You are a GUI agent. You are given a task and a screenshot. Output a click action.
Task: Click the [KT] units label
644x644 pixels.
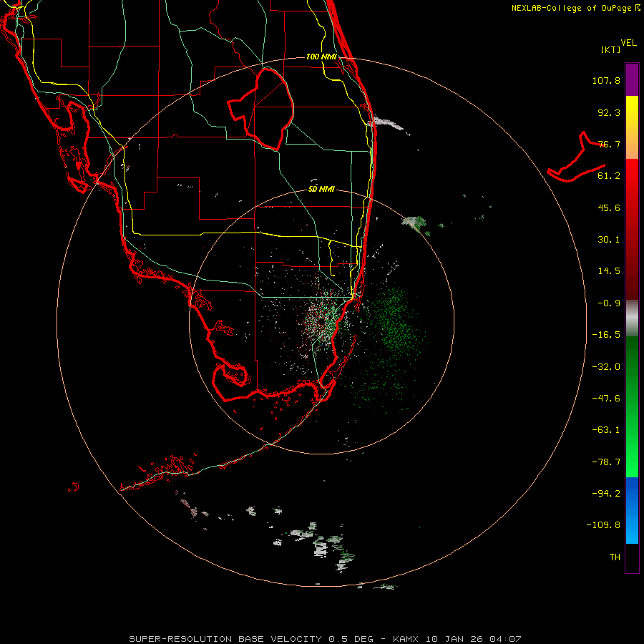click(x=610, y=49)
